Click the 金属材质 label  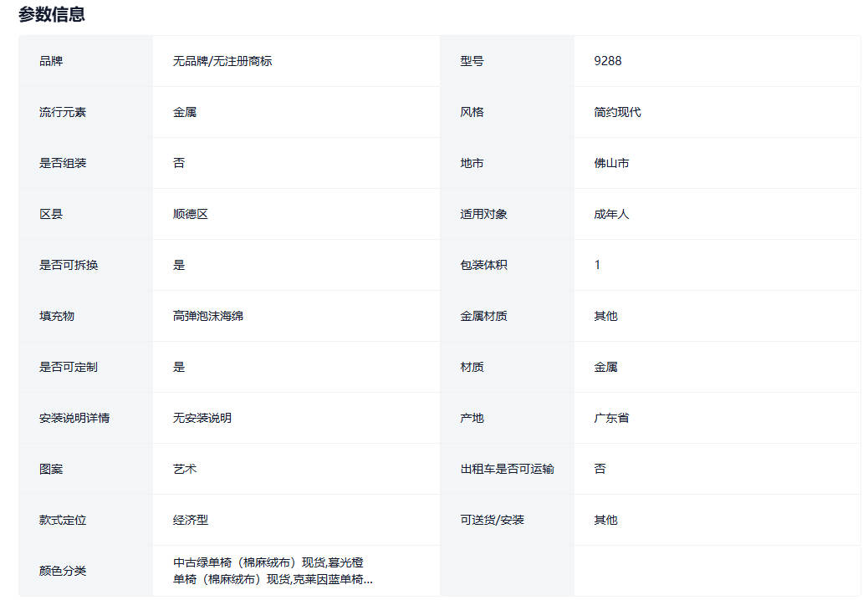point(484,316)
